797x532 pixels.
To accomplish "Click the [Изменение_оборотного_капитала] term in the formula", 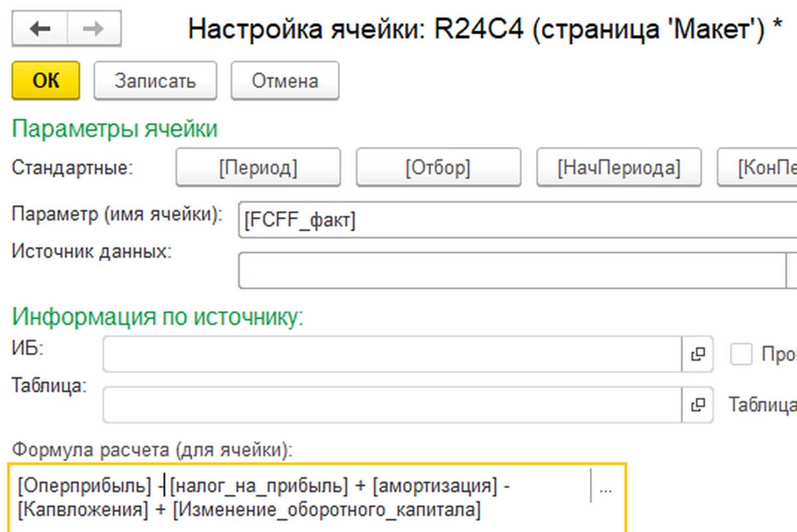I will [x=326, y=510].
